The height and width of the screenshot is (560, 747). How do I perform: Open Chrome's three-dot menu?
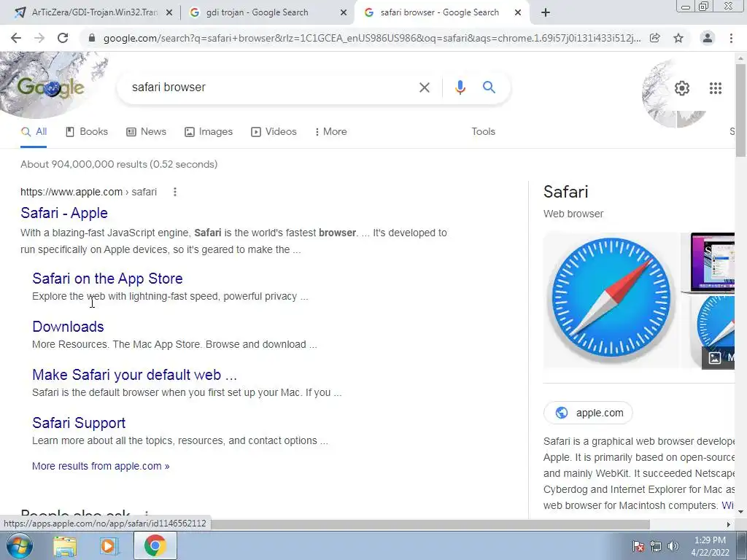point(731,38)
